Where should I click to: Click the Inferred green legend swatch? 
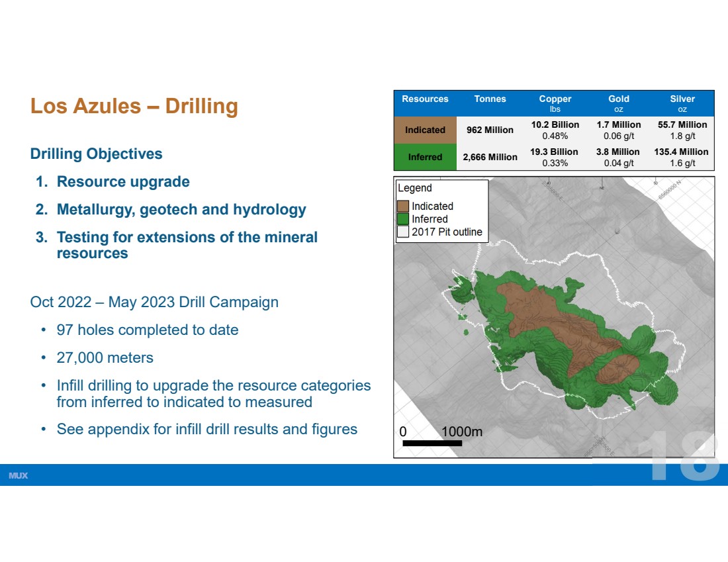402,218
